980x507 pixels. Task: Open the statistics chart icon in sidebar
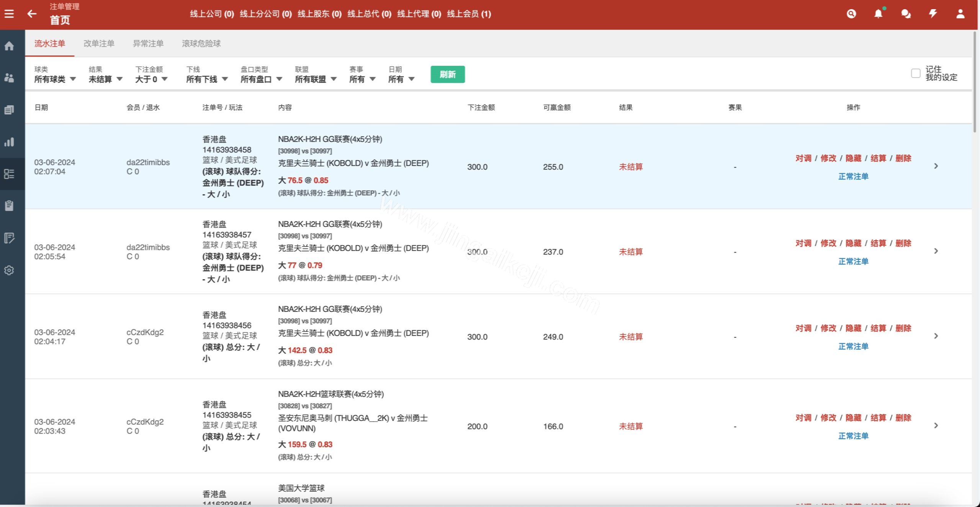10,142
